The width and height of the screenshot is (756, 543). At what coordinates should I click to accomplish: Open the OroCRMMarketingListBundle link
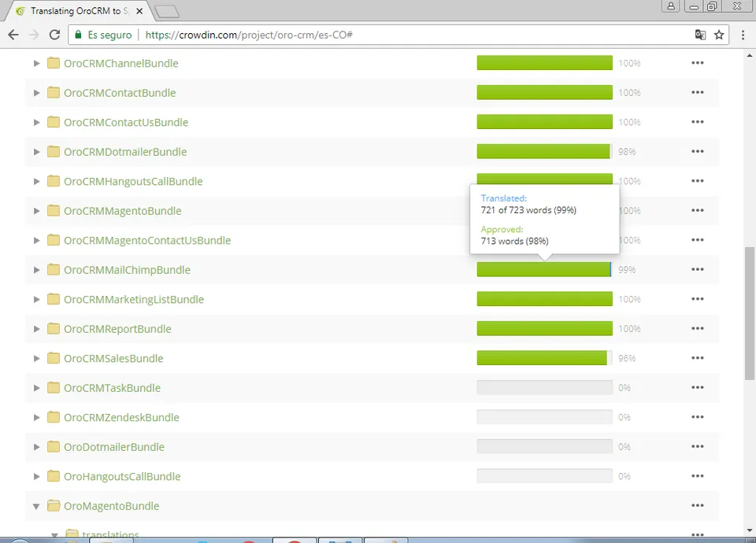point(134,299)
